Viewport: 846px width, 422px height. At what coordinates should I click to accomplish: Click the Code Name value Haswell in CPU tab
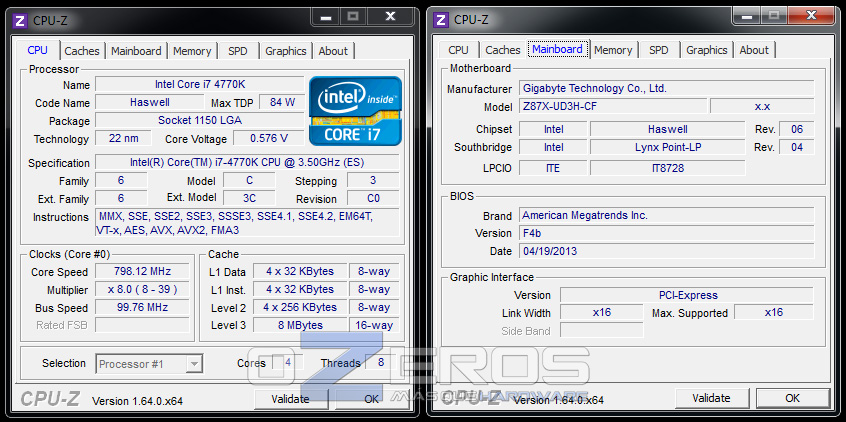tap(149, 102)
